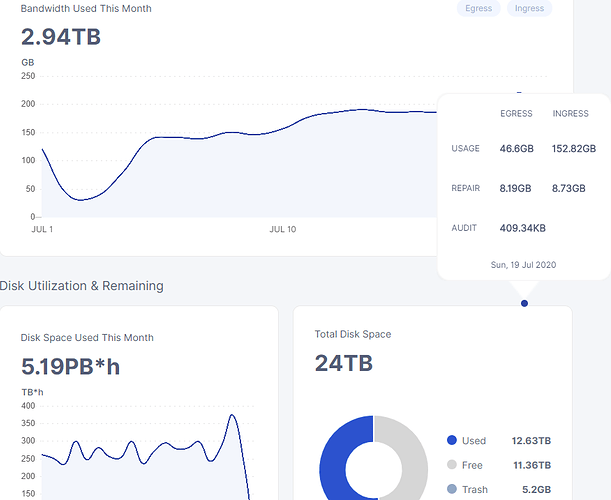Click the Trash legend dot
This screenshot has width=611, height=500.
coord(452,490)
